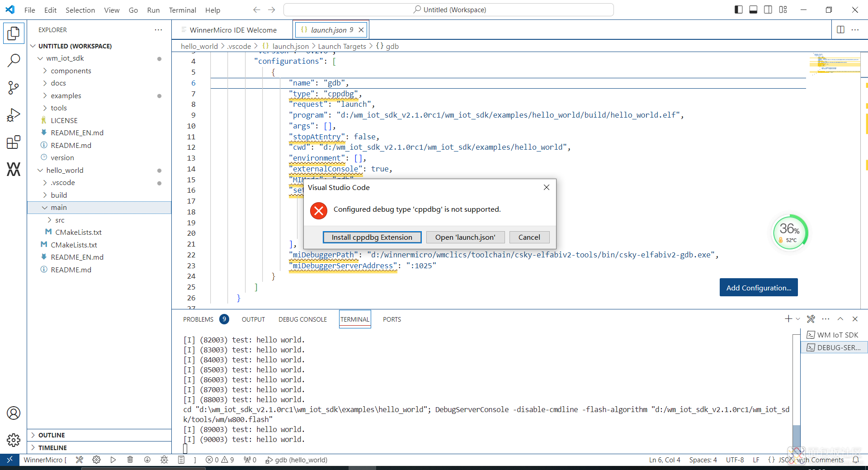The image size is (868, 470).
Task: Open the File menu
Action: 30,10
